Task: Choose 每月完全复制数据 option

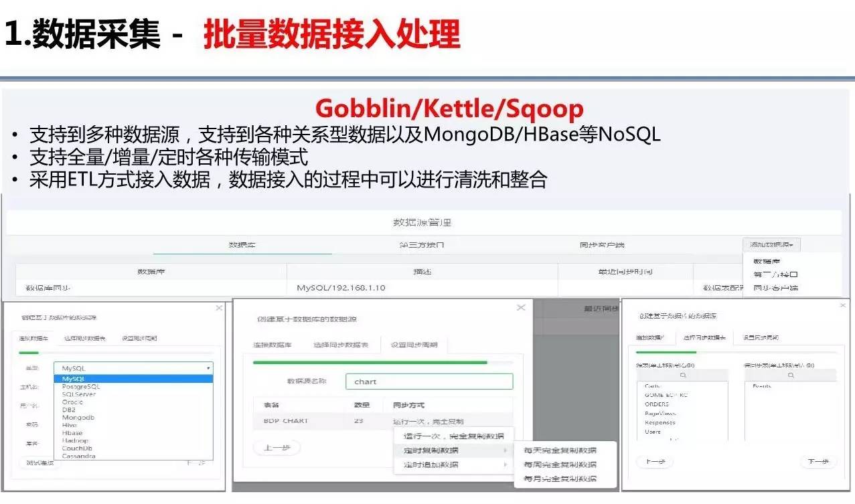Action: [560, 479]
